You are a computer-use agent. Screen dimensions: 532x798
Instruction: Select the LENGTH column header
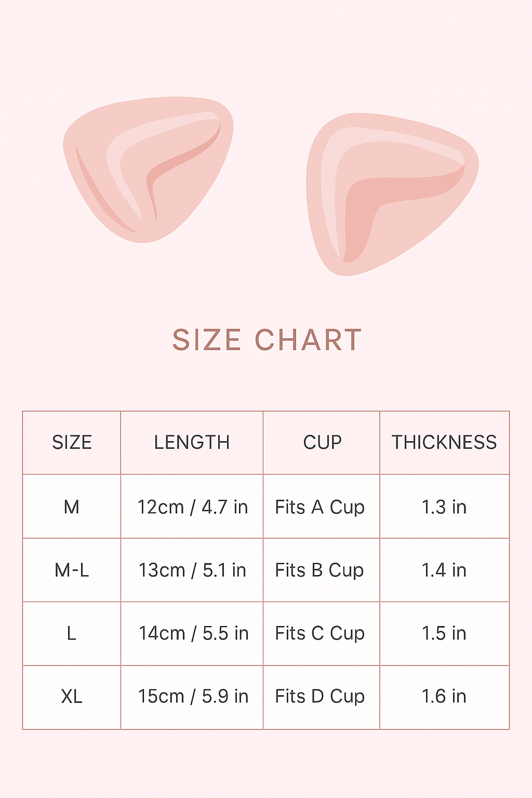(192, 443)
